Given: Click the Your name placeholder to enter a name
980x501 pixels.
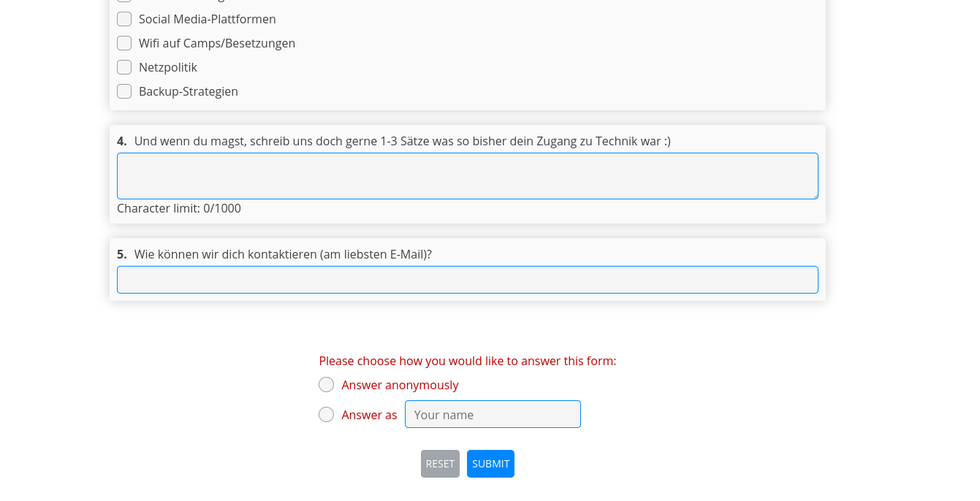Looking at the screenshot, I should (x=493, y=414).
